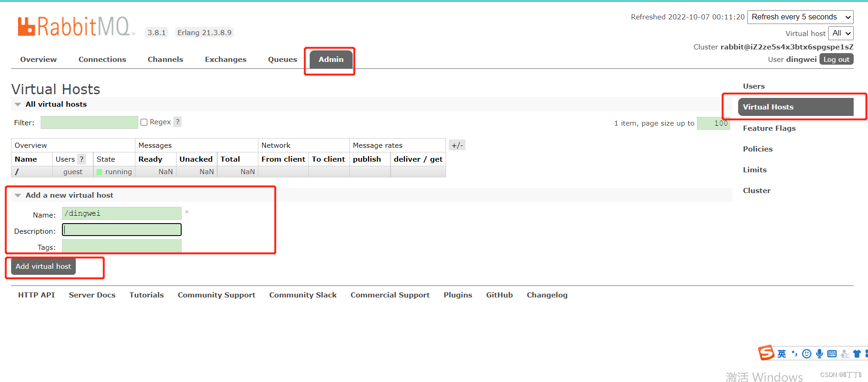
Task: Open the Community Support link
Action: click(216, 295)
